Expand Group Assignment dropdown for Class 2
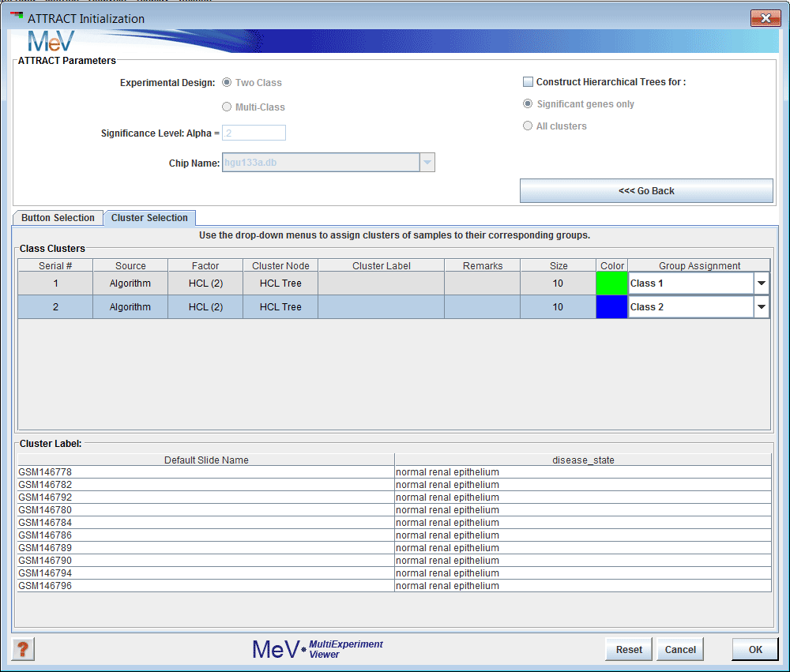This screenshot has width=790, height=672. pyautogui.click(x=761, y=307)
